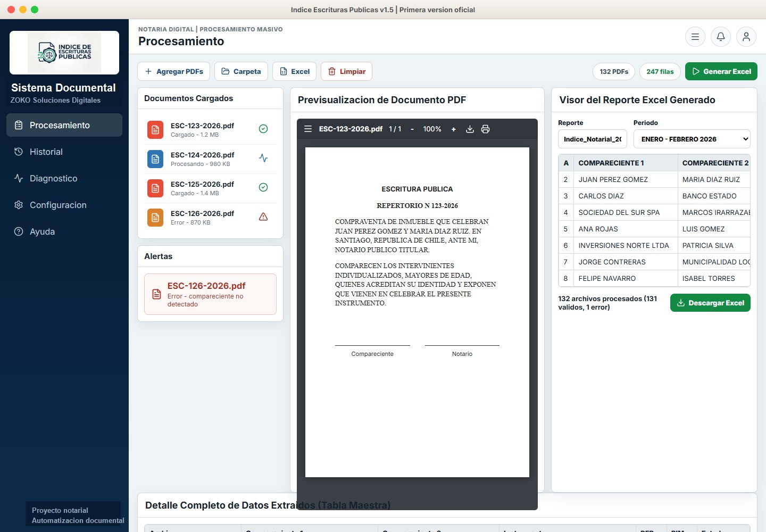
Task: Go to Historial in the sidebar
Action: [x=64, y=152]
